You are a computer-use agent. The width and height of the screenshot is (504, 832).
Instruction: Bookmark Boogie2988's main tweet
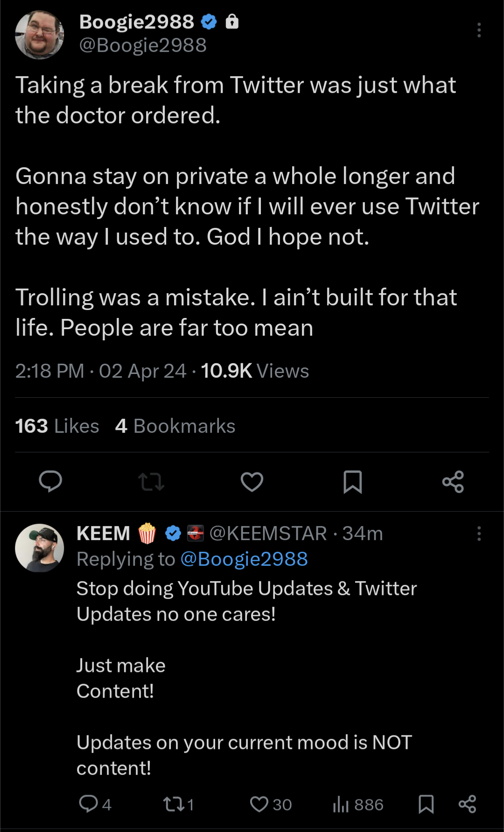(x=352, y=481)
